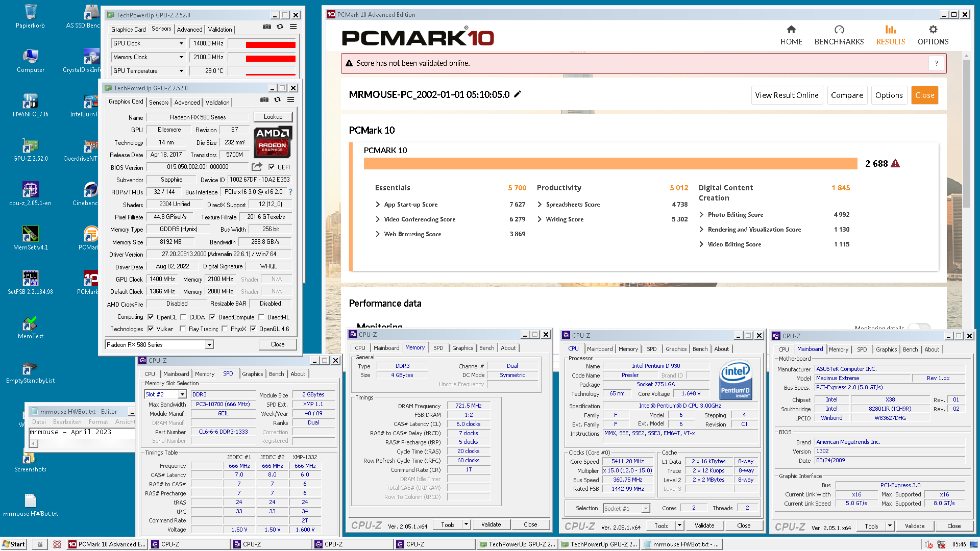Go to PCMark 10 Benchmarks section
The height and width of the screenshot is (551, 980).
click(839, 35)
